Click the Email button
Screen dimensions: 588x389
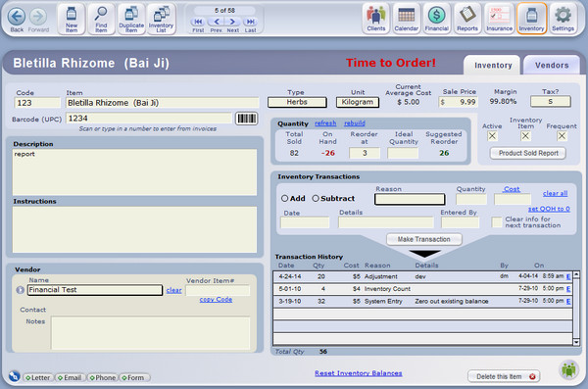pyautogui.click(x=71, y=378)
